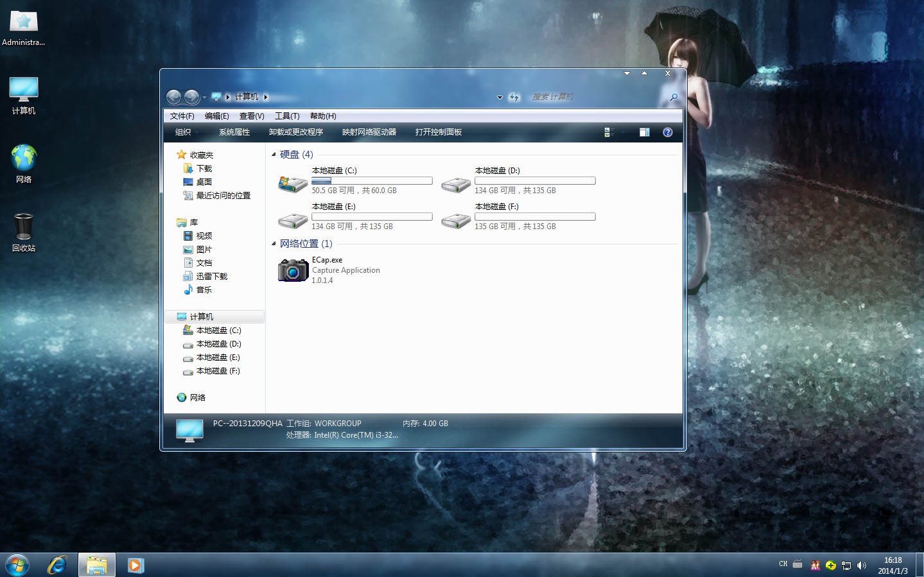Image resolution: width=924 pixels, height=577 pixels.
Task: Click 打开控制面板 button
Action: coord(439,132)
